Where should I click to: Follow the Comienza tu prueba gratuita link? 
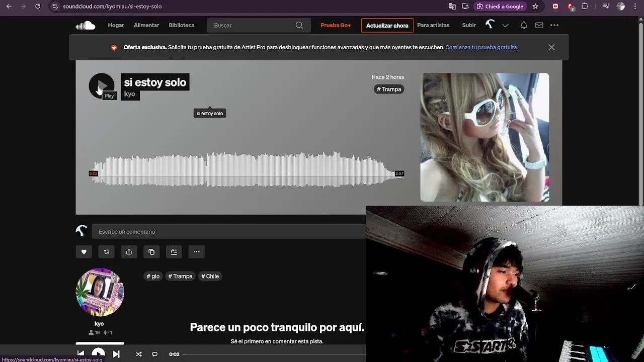[481, 47]
